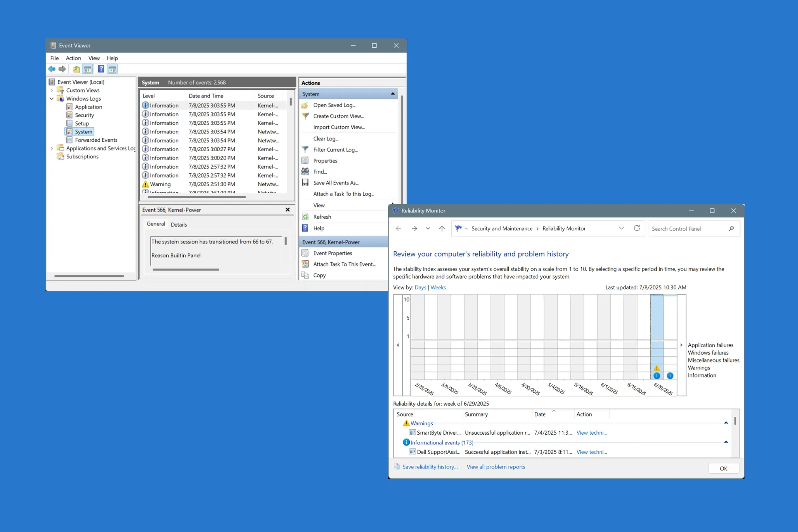Select the Filter Current Log icon

(306, 150)
